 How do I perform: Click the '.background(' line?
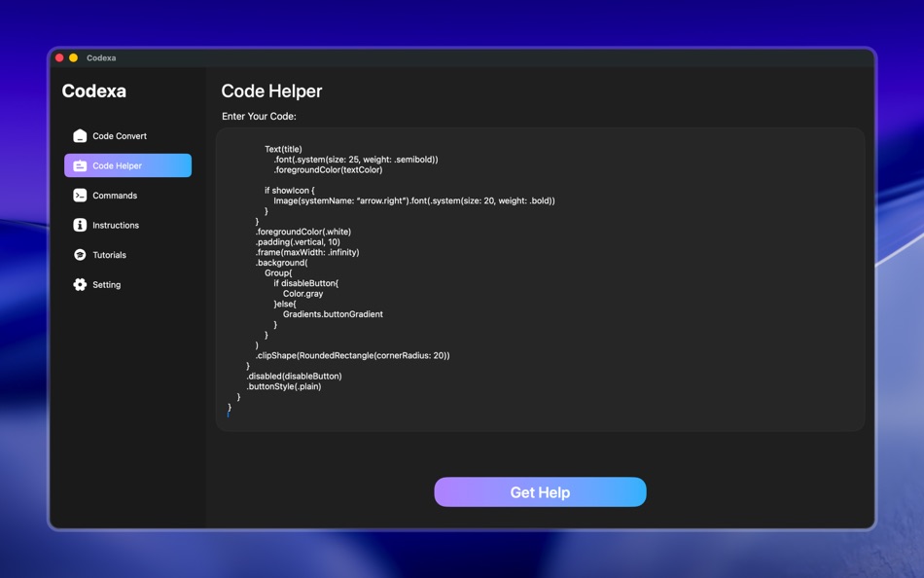281,263
